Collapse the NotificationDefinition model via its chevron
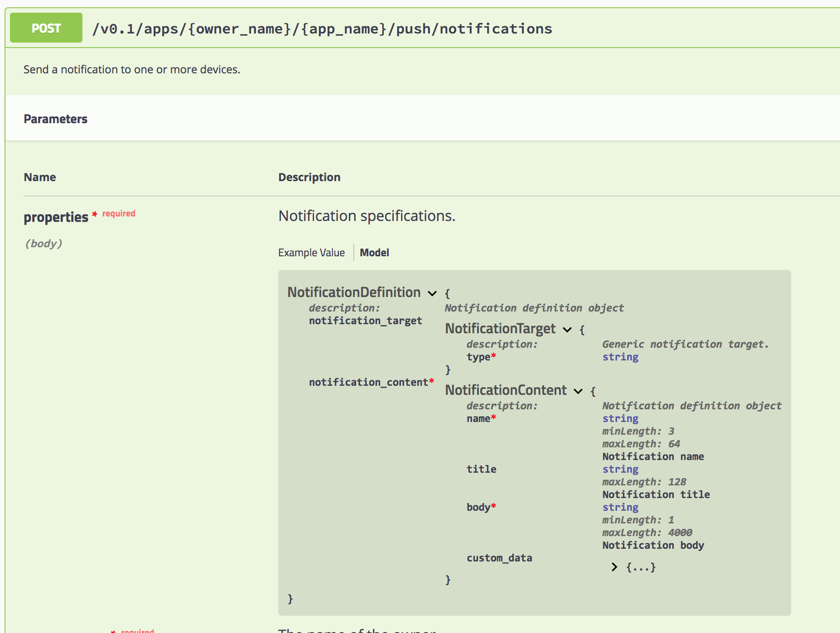 432,293
